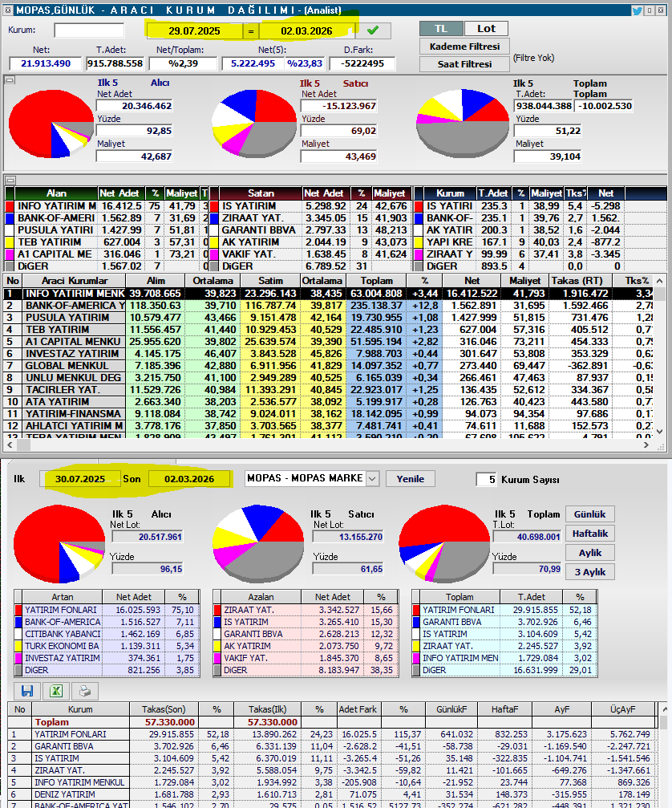Click the red swatch beside INFO YATIRIM M in Alan table
The width and height of the screenshot is (672, 808).
click(10, 205)
